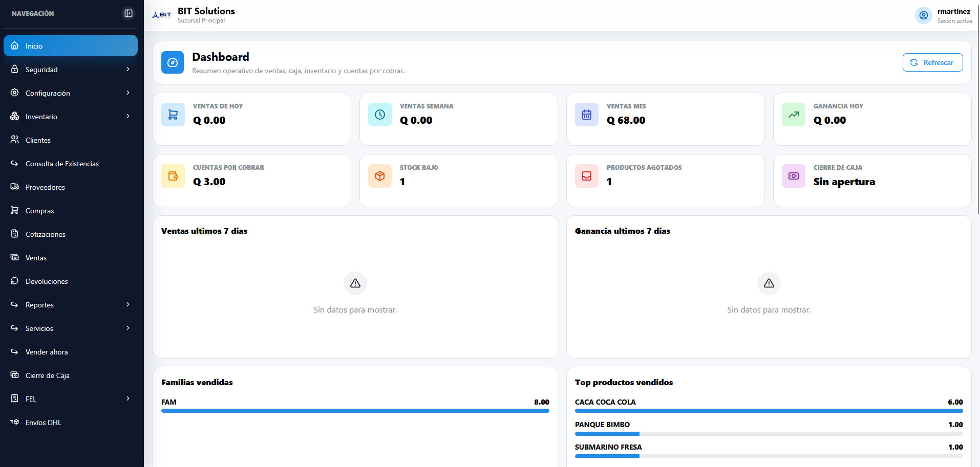Click the Ventas Mes calendar icon

click(x=587, y=115)
